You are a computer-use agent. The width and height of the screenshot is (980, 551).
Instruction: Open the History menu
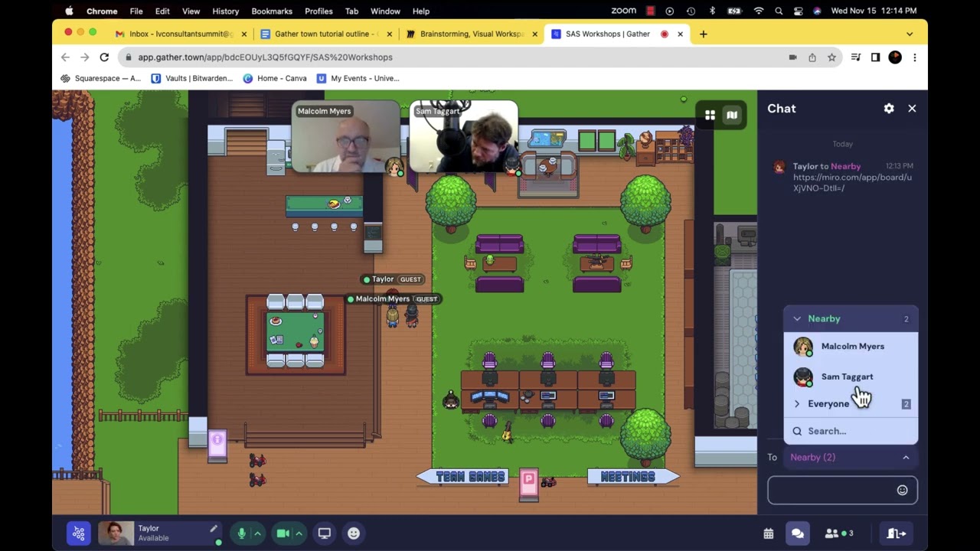(x=225, y=11)
